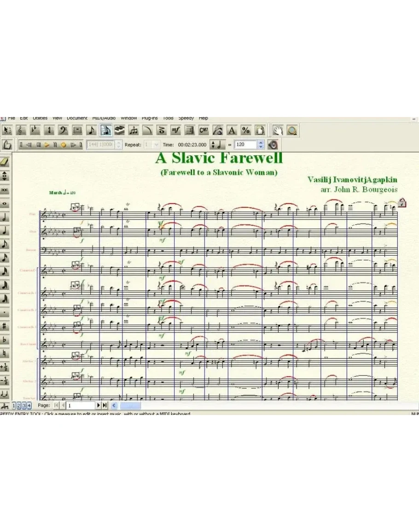This screenshot has width=419, height=532.
Task: Click the horizontal scrollbar thumb
Action: pos(130,405)
